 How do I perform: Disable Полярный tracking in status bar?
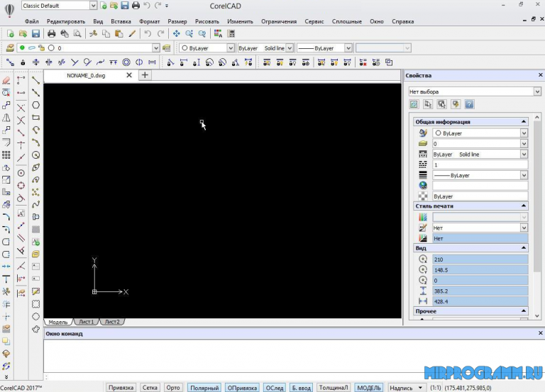204,387
